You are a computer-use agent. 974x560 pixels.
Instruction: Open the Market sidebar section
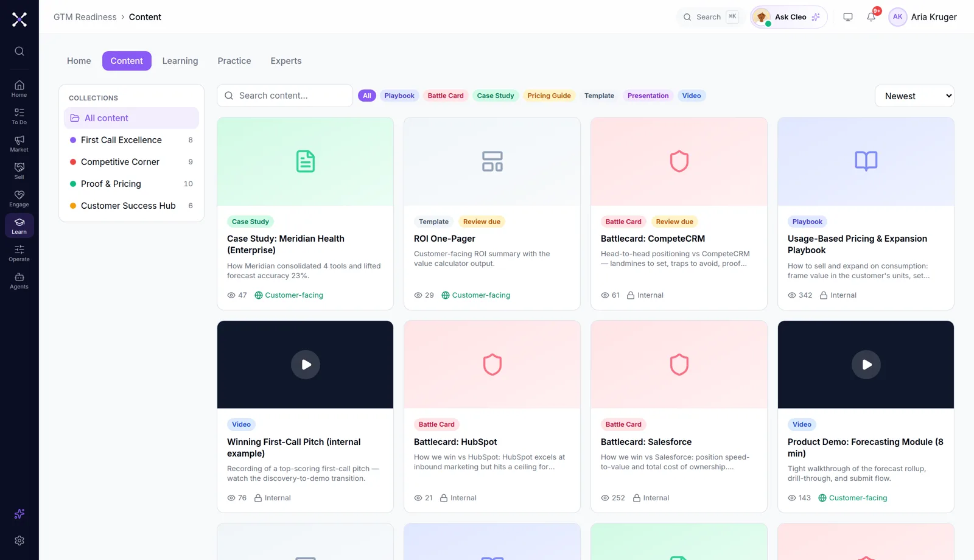coord(19,144)
